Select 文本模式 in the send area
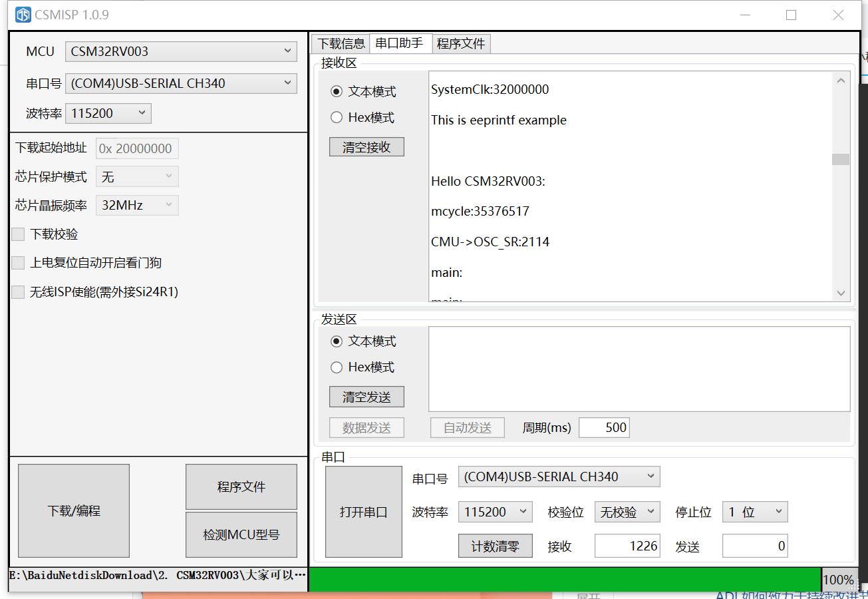The image size is (868, 599). (x=363, y=341)
